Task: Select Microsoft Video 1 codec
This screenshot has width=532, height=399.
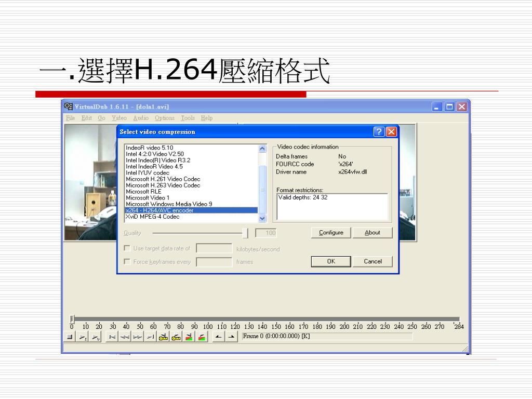Action: [191, 198]
